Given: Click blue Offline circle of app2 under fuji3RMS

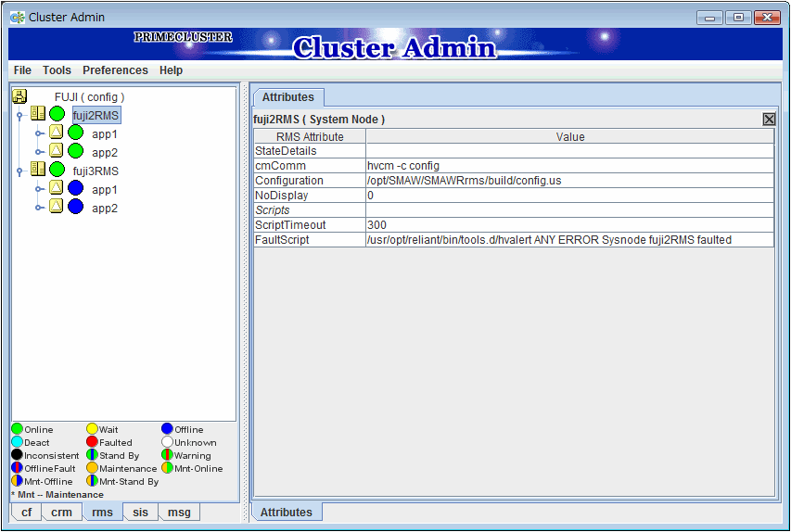Looking at the screenshot, I should (76, 207).
